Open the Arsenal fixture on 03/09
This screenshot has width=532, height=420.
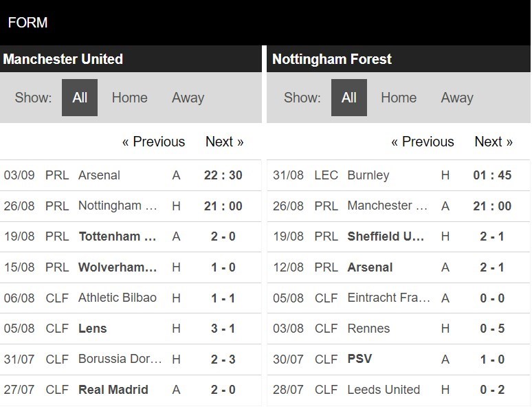[131, 175]
